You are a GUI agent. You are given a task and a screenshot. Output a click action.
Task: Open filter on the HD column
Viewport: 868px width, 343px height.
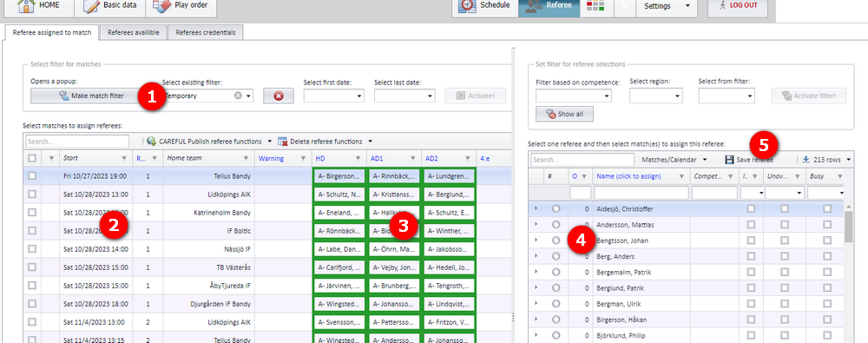click(358, 159)
